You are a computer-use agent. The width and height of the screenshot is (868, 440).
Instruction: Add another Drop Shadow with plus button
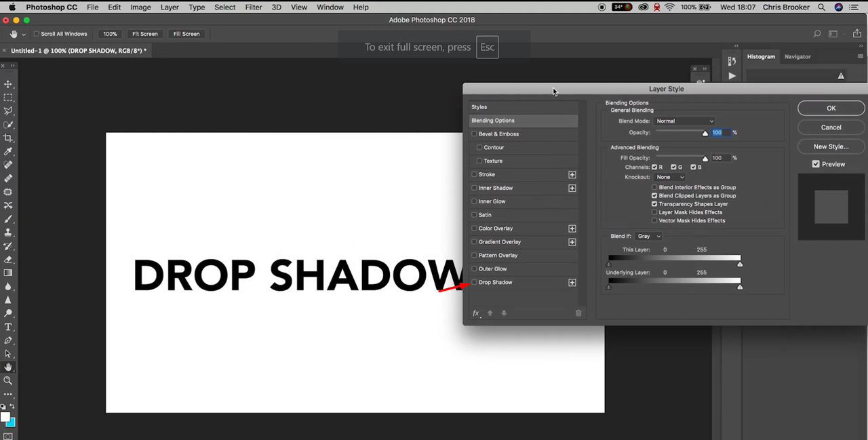click(x=572, y=283)
